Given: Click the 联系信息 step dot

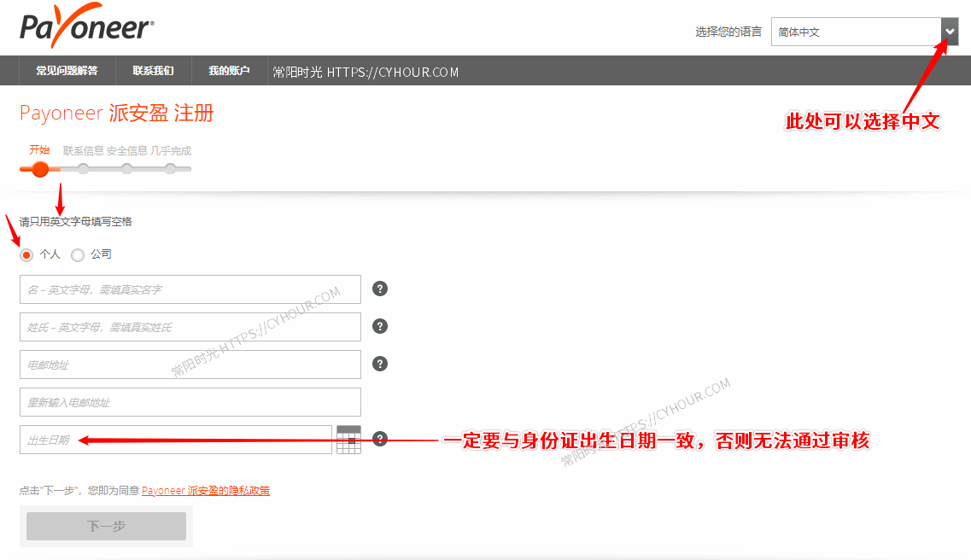Looking at the screenshot, I should [x=83, y=169].
